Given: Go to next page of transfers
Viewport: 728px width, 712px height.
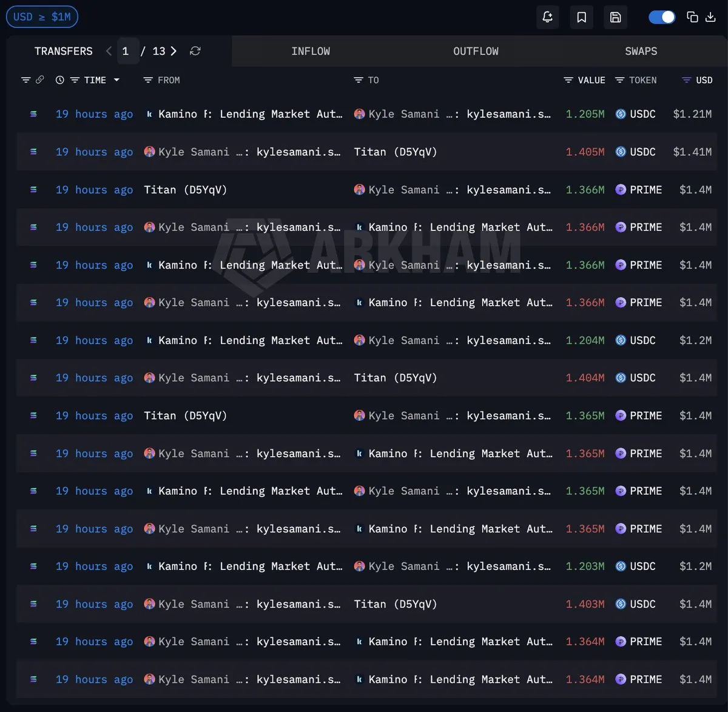Looking at the screenshot, I should [x=174, y=51].
